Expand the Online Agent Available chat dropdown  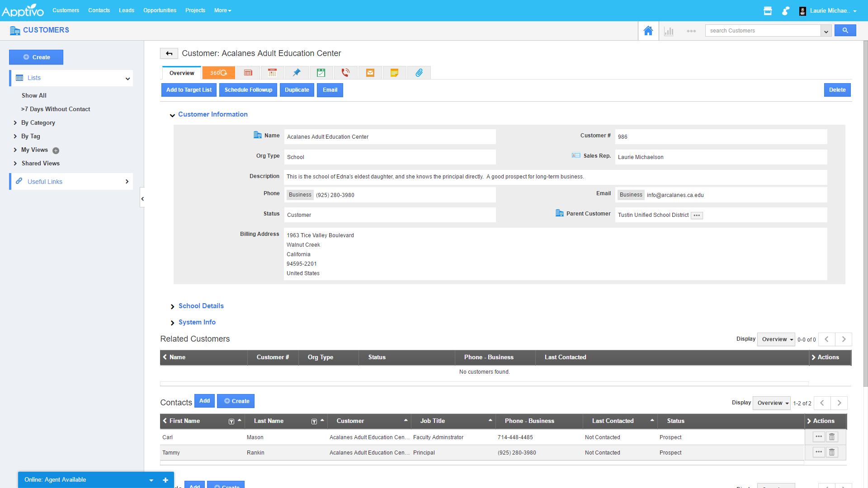tap(151, 480)
